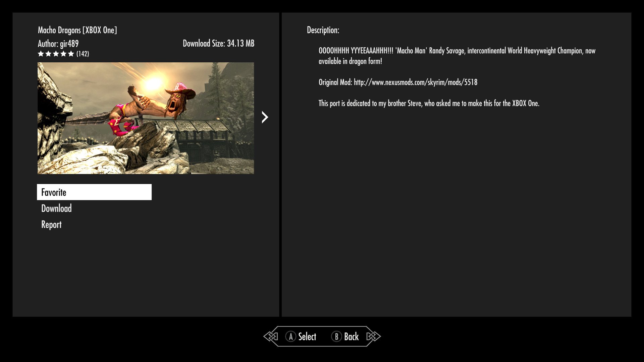Select the mod author gir489 label
Screen dimensions: 644x362
point(58,43)
